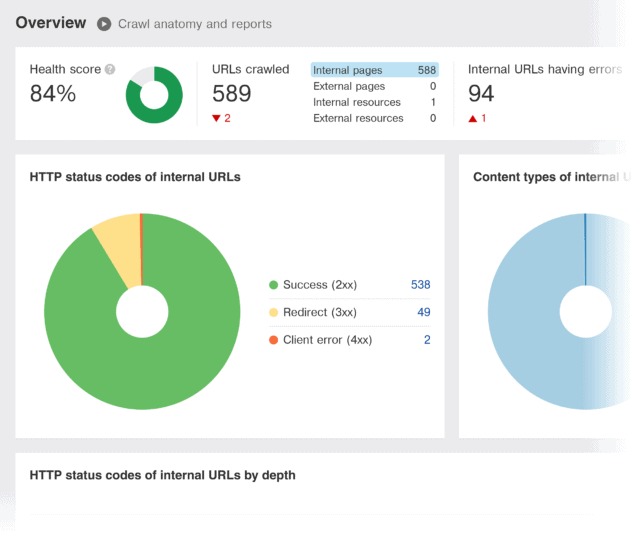Click the Internal URLs having errors label
This screenshot has height=544, width=640.
point(545,69)
